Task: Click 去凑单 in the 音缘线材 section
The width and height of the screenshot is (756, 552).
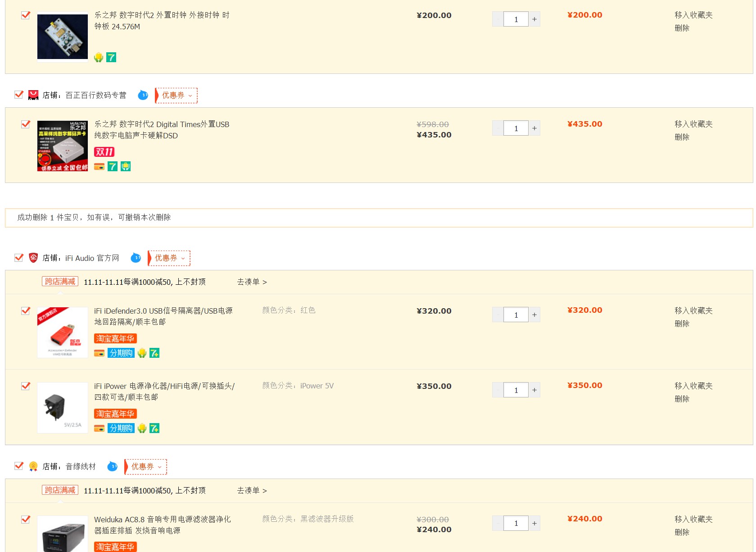Action: point(252,491)
